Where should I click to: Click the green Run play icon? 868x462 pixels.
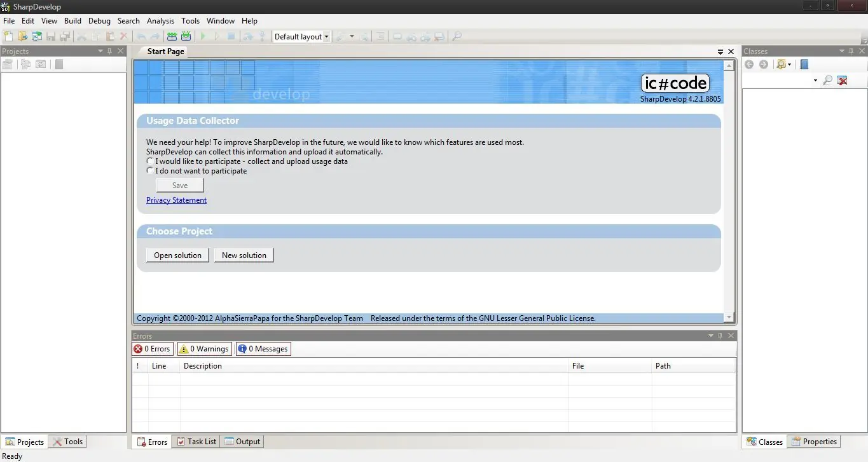click(x=203, y=37)
